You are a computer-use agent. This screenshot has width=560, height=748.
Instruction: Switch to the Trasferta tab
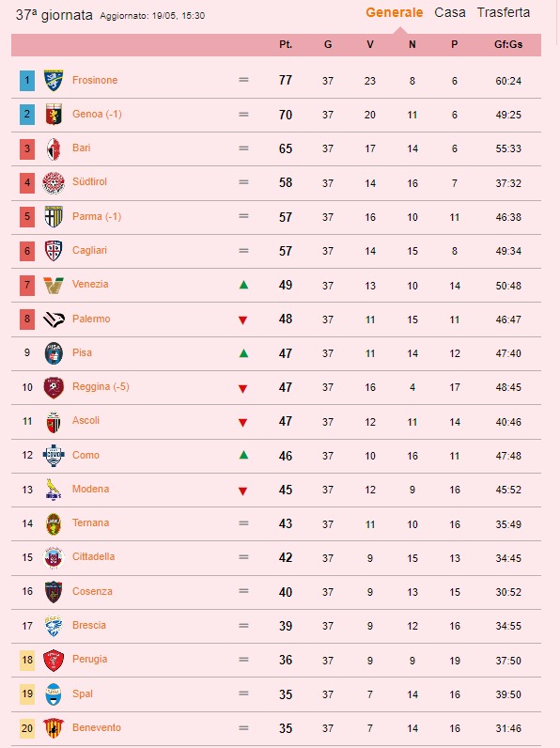(x=504, y=12)
